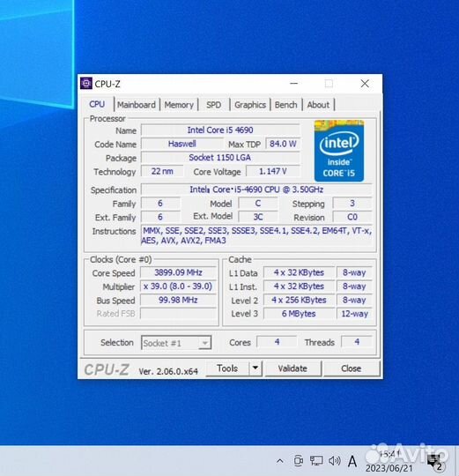Open the volume speaker tray icon
The image size is (459, 476).
click(335, 461)
